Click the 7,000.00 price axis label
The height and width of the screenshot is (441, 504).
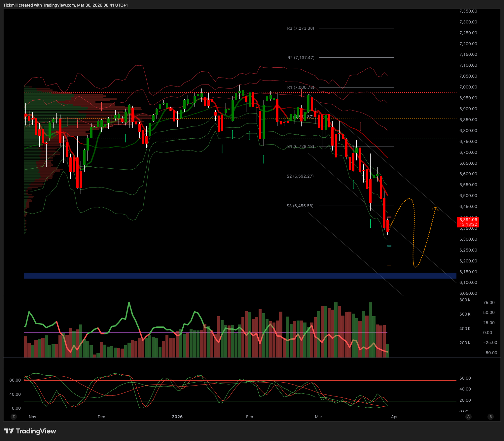[x=468, y=87]
